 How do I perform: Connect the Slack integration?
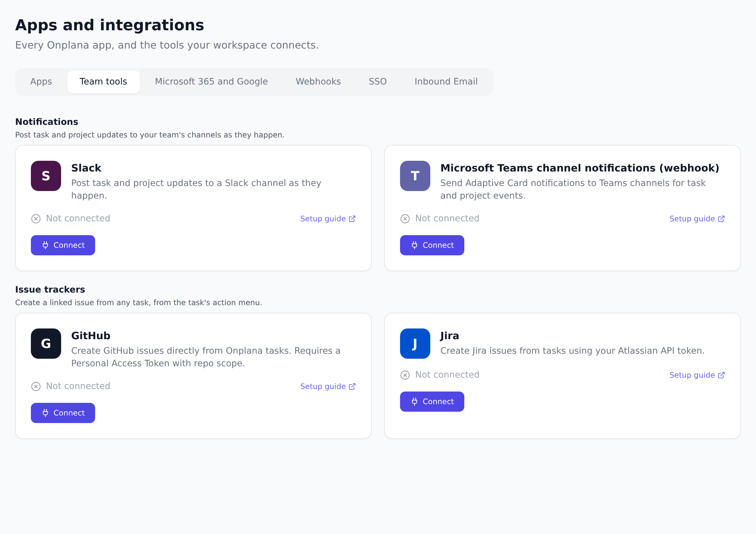click(x=63, y=245)
